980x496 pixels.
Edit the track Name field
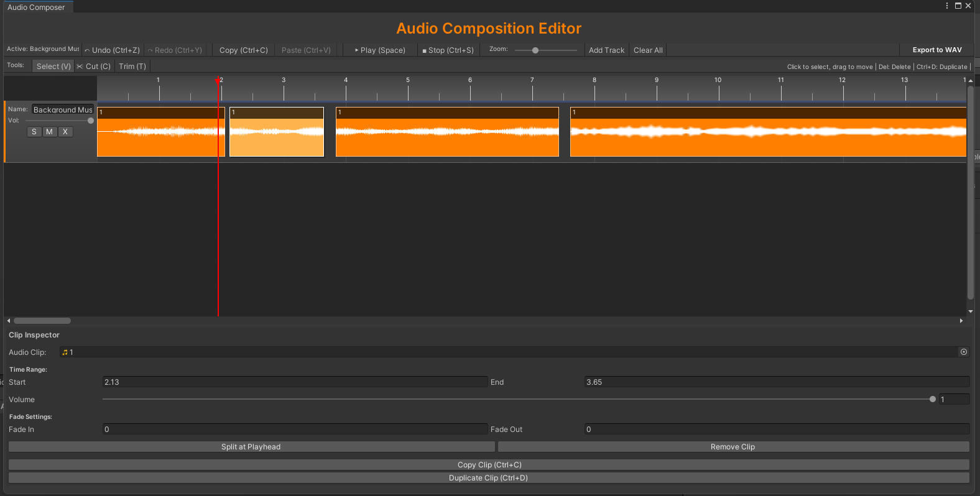(x=63, y=109)
